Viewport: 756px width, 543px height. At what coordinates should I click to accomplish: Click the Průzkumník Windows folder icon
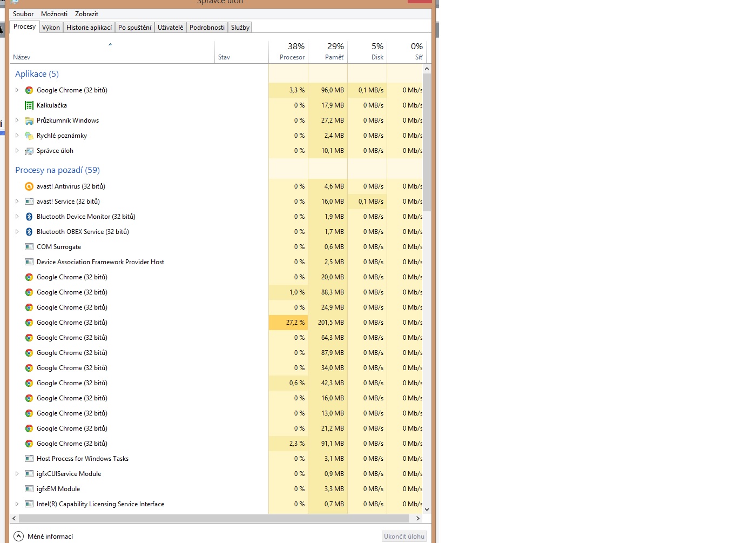pos(29,120)
